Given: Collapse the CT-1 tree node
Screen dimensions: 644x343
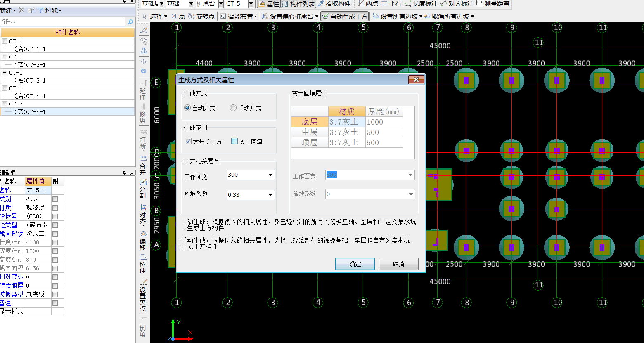Looking at the screenshot, I should tap(5, 41).
